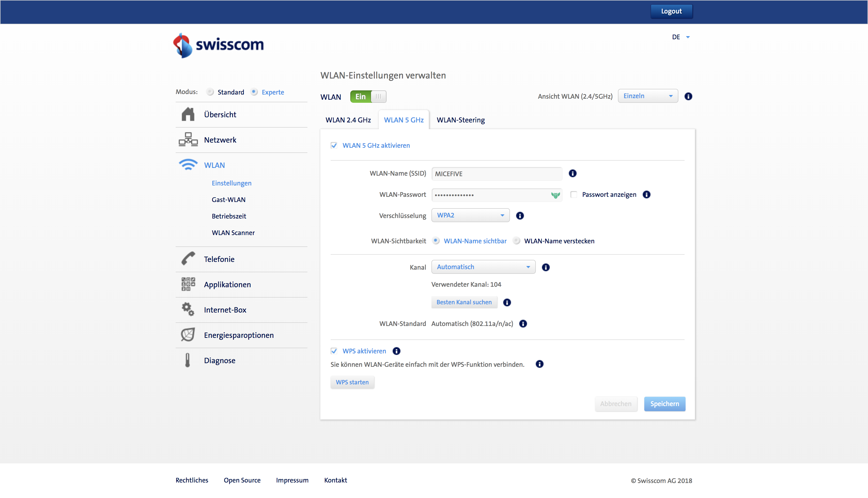
Task: Uncheck WLAN 5 GHz aktivieren checkbox
Action: coord(334,145)
